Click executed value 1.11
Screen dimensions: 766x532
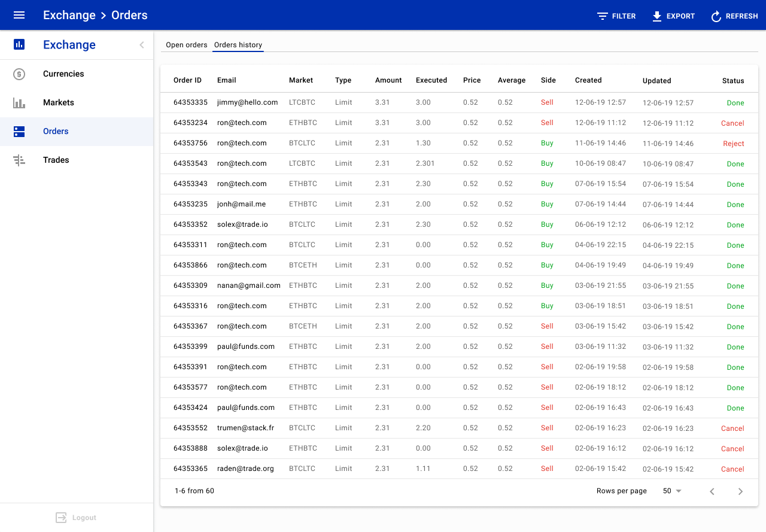coord(423,469)
